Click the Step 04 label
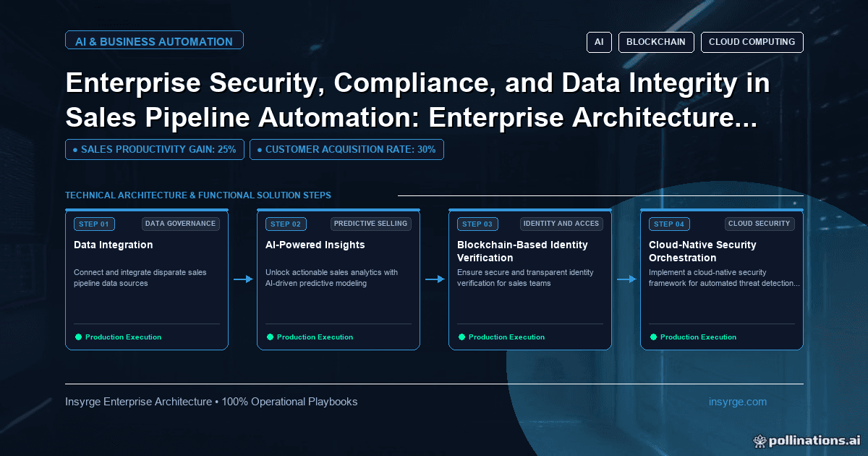 click(x=669, y=224)
